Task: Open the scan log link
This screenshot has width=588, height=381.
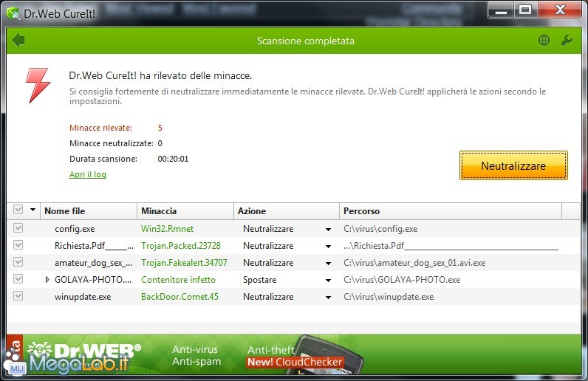Action: click(88, 174)
